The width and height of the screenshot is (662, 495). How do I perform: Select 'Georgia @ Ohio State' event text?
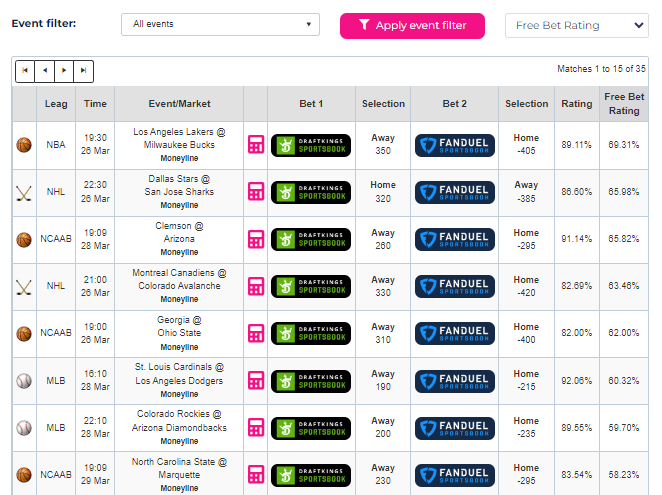pos(179,326)
